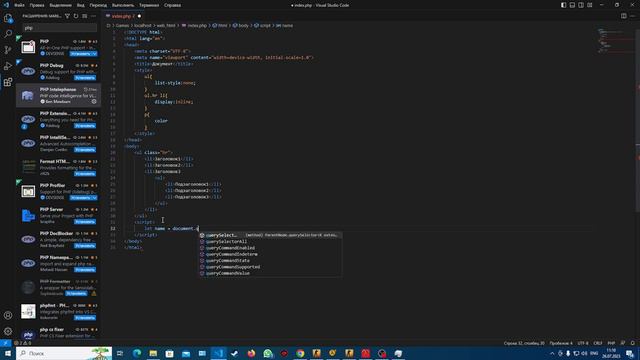Image resolution: width=640 pixels, height=360 pixels.
Task: Open the Accounts icon in activity bar
Action: pyautogui.click(x=8, y=315)
